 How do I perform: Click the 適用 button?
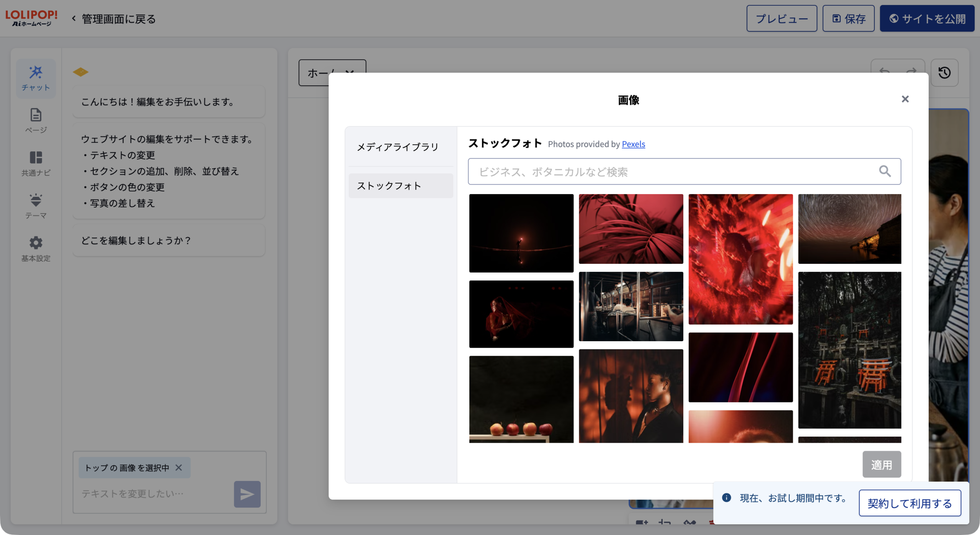882,465
